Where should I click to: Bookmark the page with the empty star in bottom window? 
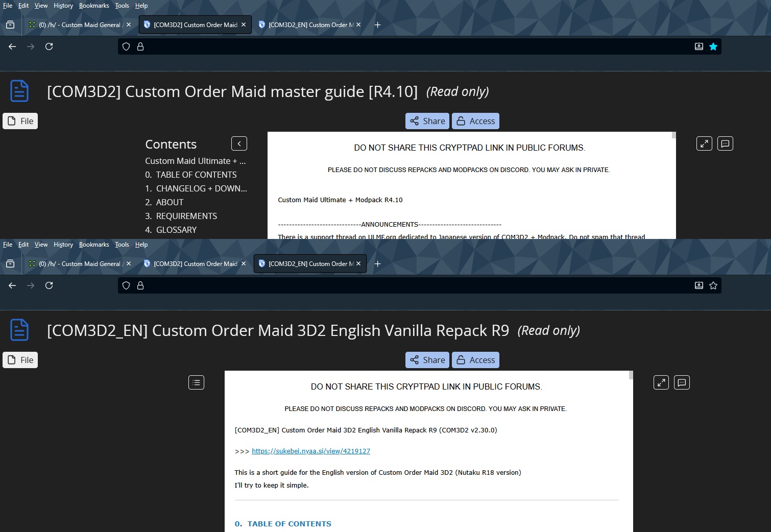point(713,285)
